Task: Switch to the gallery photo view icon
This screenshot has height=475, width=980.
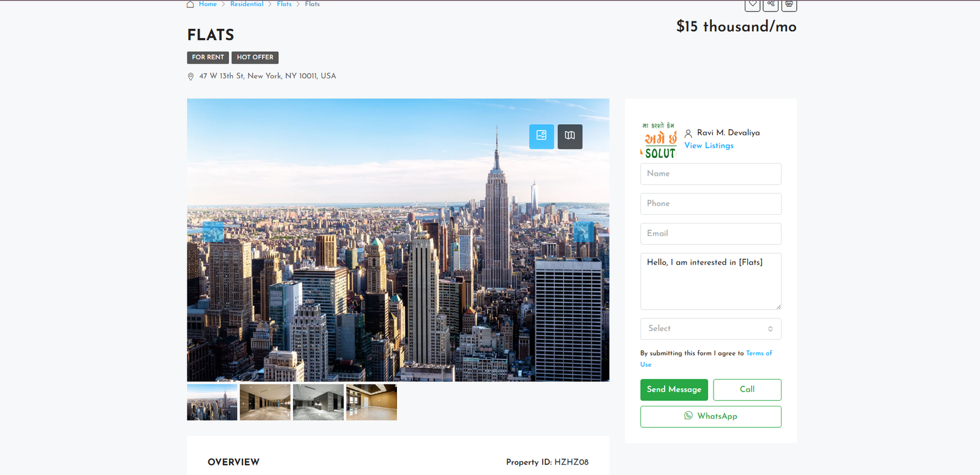Action: click(x=541, y=137)
